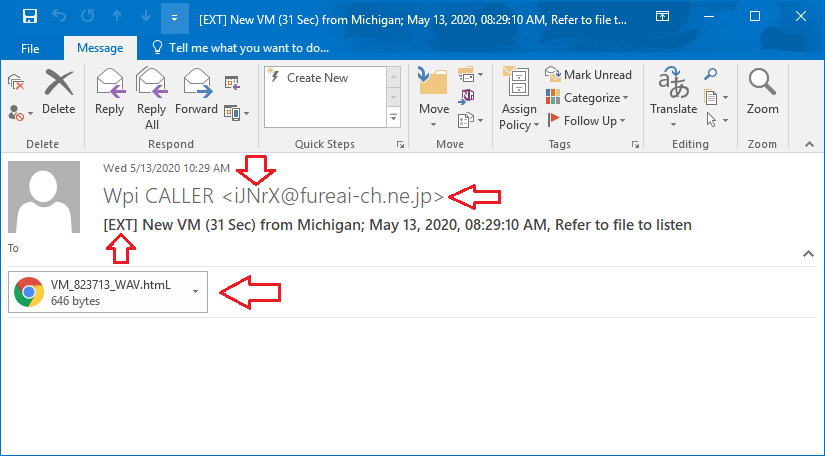The width and height of the screenshot is (825, 456).
Task: Click the Reply with Meeting icon
Action: tap(232, 83)
